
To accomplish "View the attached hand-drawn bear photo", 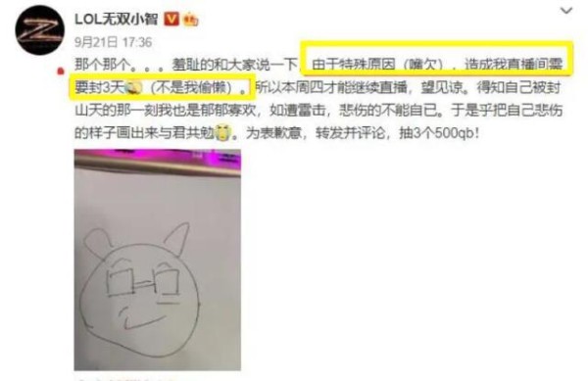I will (x=158, y=260).
